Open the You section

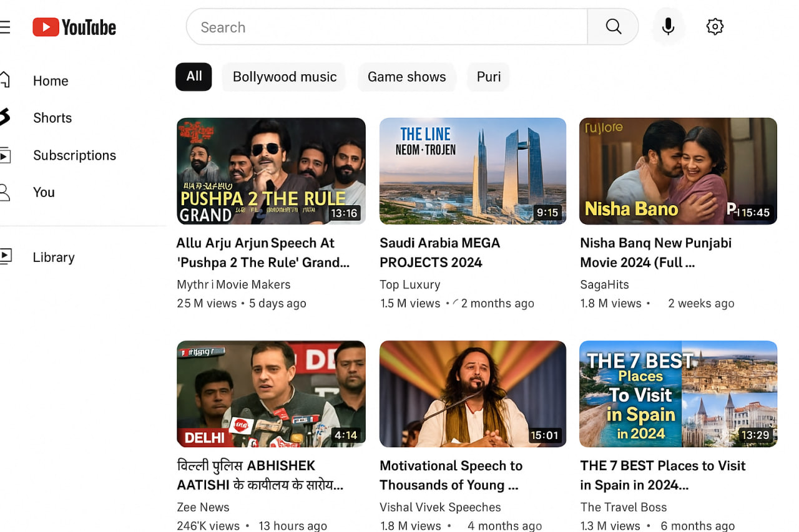click(x=44, y=192)
